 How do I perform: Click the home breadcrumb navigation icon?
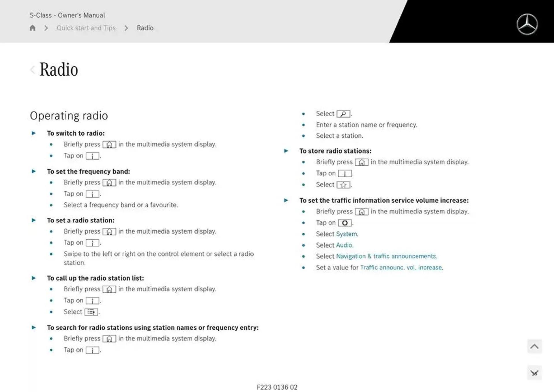click(x=32, y=28)
